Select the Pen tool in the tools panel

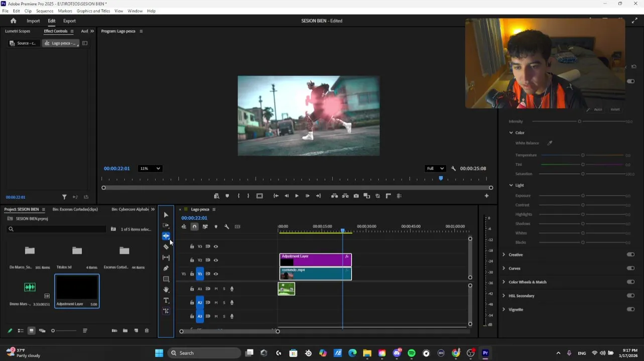166,268
